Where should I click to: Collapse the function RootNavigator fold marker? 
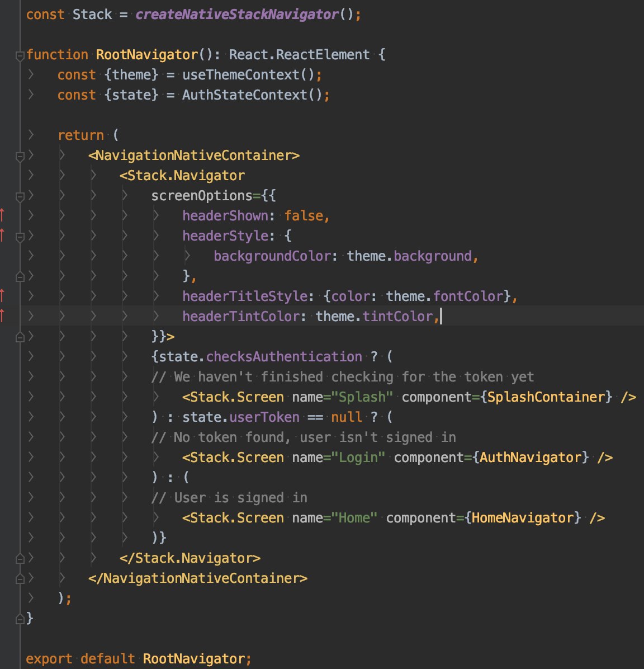point(20,55)
